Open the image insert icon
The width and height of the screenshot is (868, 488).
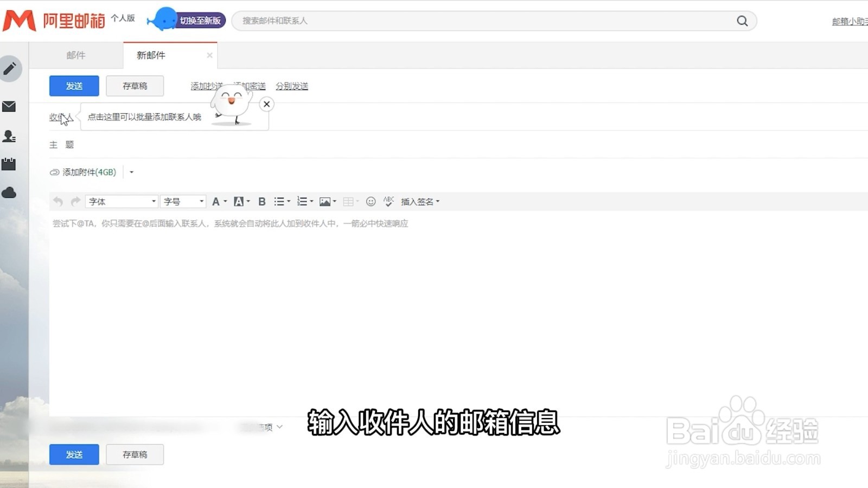(x=325, y=201)
